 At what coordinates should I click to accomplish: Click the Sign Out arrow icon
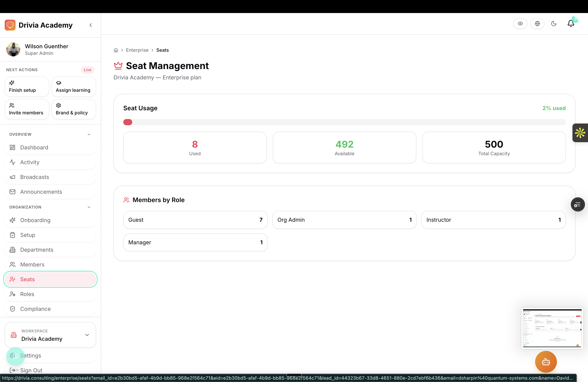coord(12,370)
